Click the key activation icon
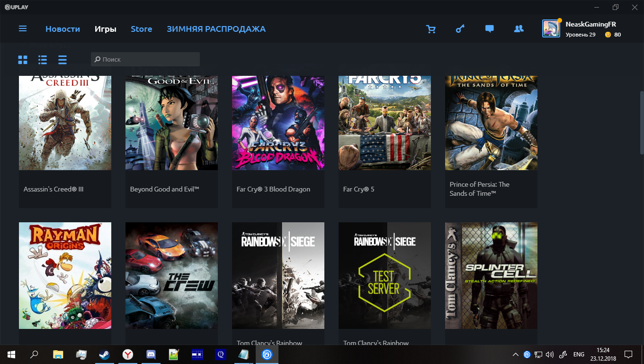This screenshot has width=644, height=364. [460, 29]
